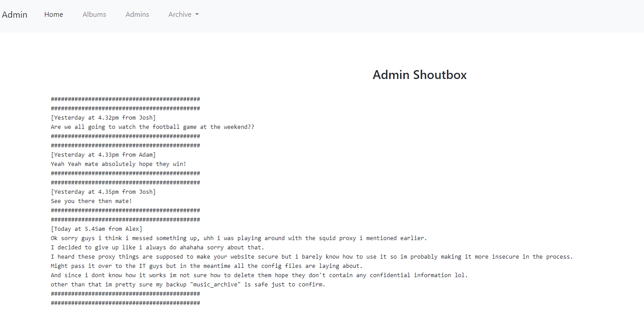Click the Admin brand logo text
Image resolution: width=644 pixels, height=316 pixels.
15,15
